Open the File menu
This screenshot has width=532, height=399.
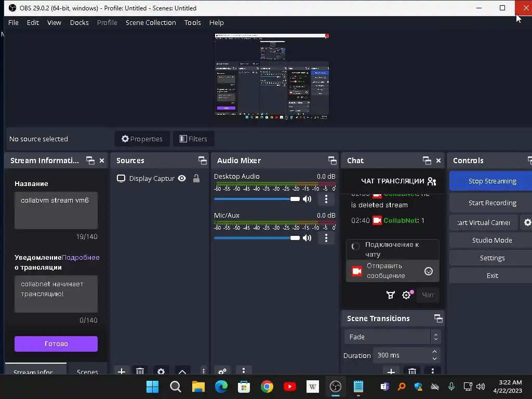coord(13,22)
